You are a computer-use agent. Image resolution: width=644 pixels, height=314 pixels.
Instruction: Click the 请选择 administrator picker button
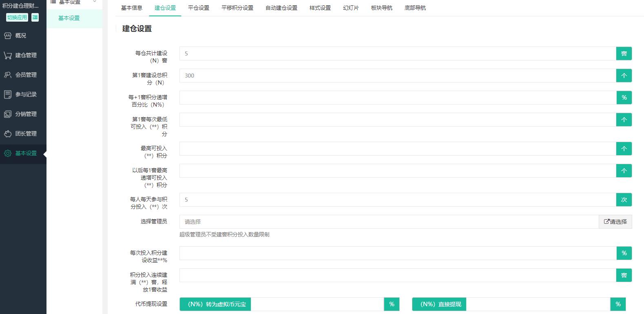tap(615, 222)
